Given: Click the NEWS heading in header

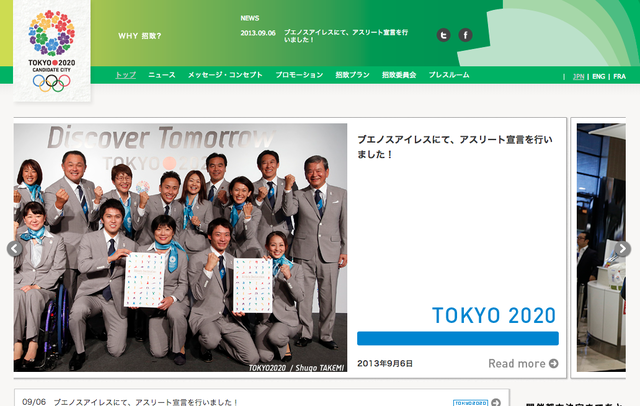Looking at the screenshot, I should pyautogui.click(x=250, y=18).
